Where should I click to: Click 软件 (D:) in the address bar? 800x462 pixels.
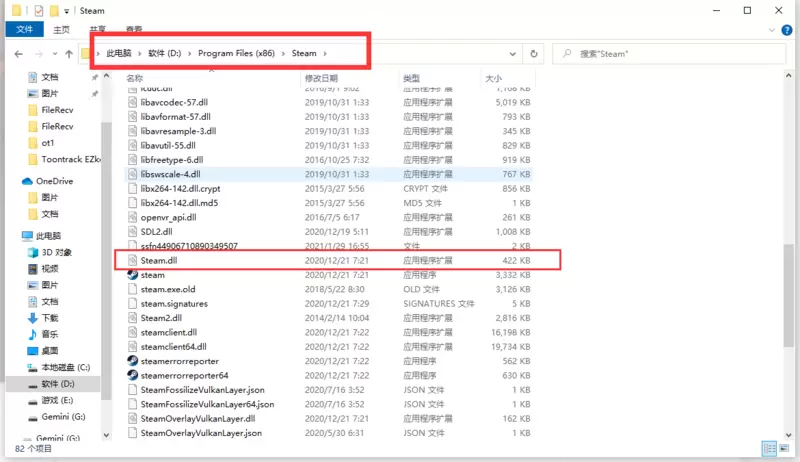pos(164,53)
